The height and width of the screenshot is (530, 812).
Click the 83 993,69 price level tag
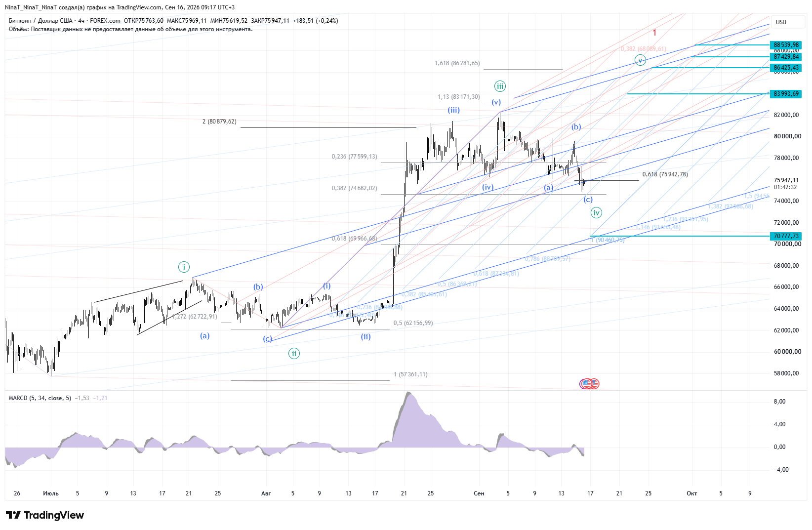click(x=786, y=94)
